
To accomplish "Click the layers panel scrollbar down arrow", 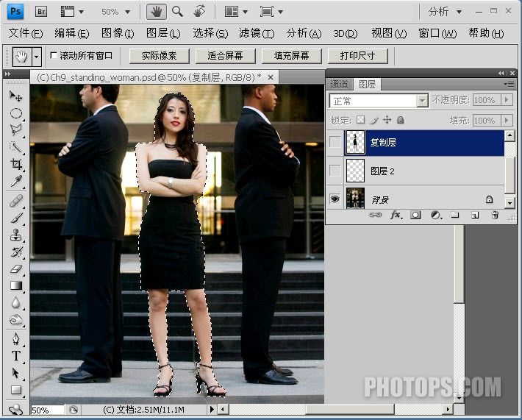I will pos(510,202).
